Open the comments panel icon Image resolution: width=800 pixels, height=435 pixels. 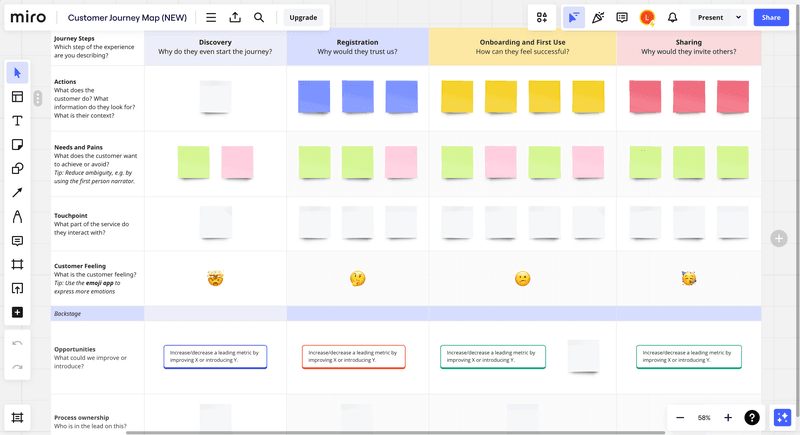(x=621, y=17)
